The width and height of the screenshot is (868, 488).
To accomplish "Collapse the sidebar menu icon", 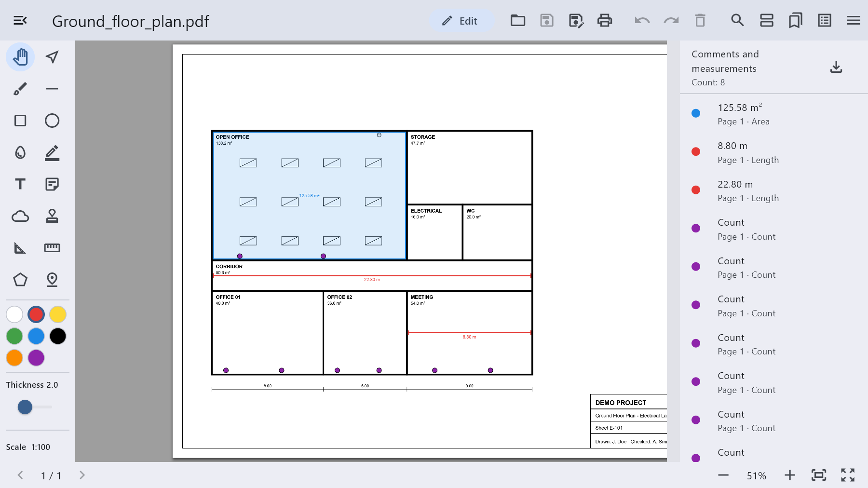I will point(20,20).
